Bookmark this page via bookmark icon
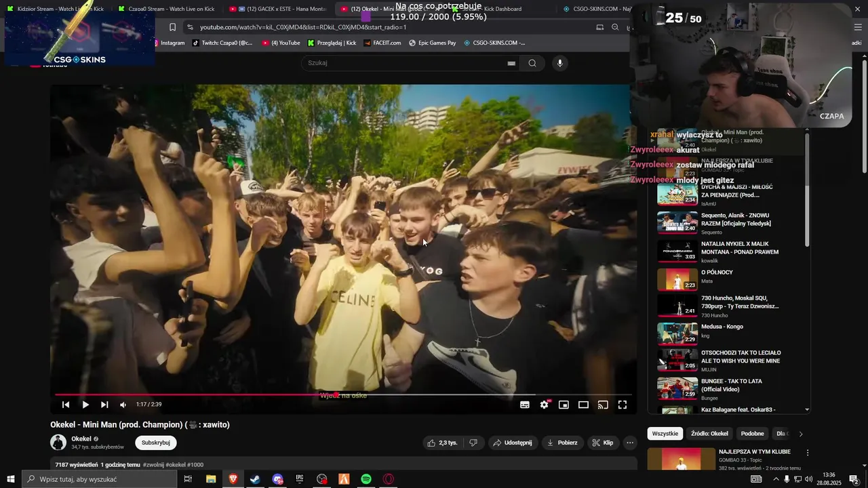This screenshot has width=868, height=488. point(172,27)
